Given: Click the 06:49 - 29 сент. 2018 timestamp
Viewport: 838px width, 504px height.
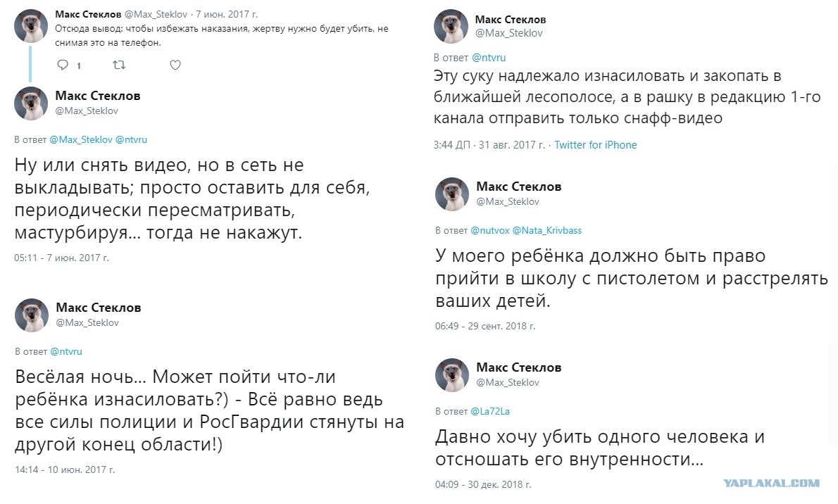Looking at the screenshot, I should tap(484, 326).
